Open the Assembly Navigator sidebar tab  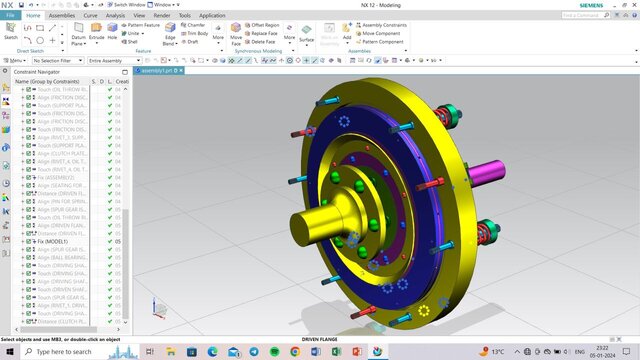[6, 87]
